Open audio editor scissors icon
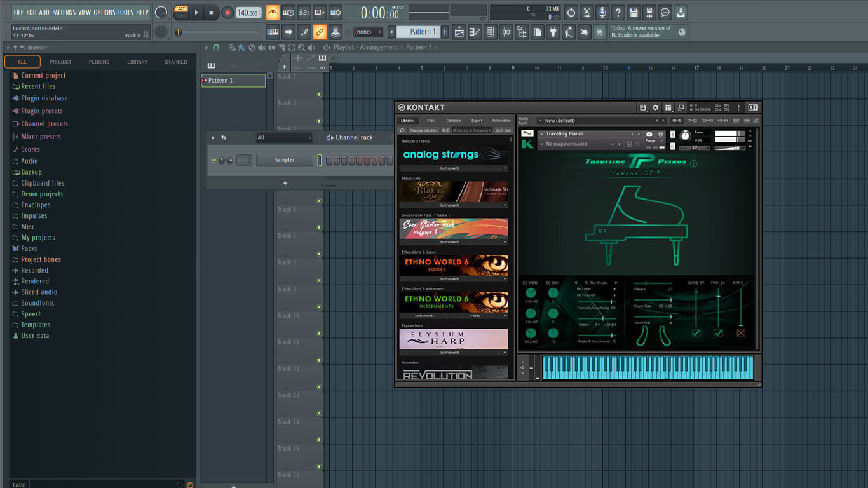This screenshot has width=868, height=488. click(587, 12)
